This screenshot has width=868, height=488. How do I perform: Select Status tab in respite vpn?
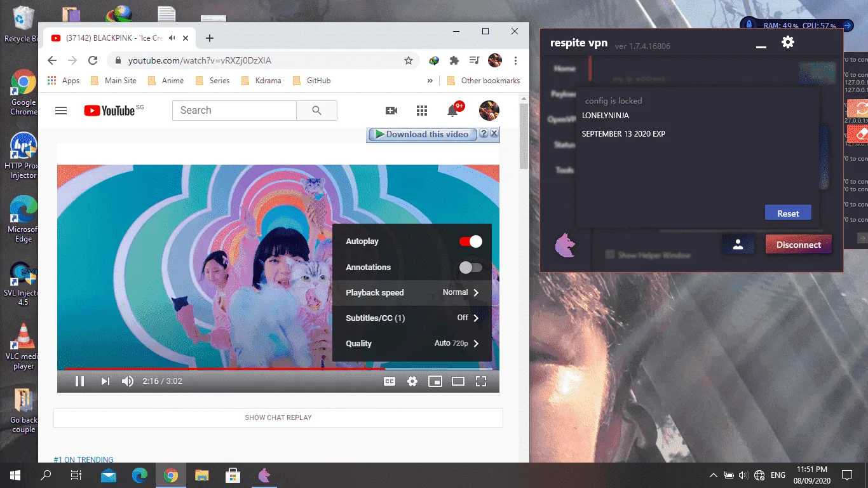(564, 145)
